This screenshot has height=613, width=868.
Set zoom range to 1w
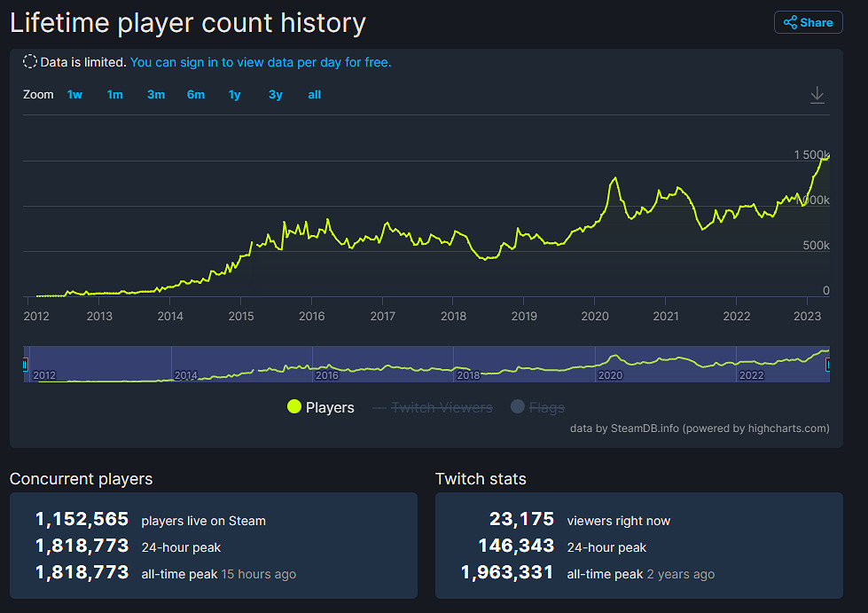pyautogui.click(x=74, y=95)
